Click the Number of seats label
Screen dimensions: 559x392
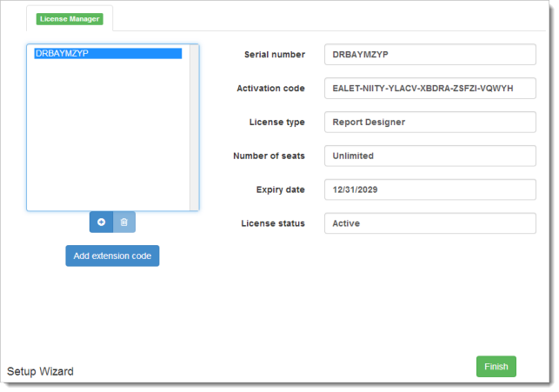269,156
